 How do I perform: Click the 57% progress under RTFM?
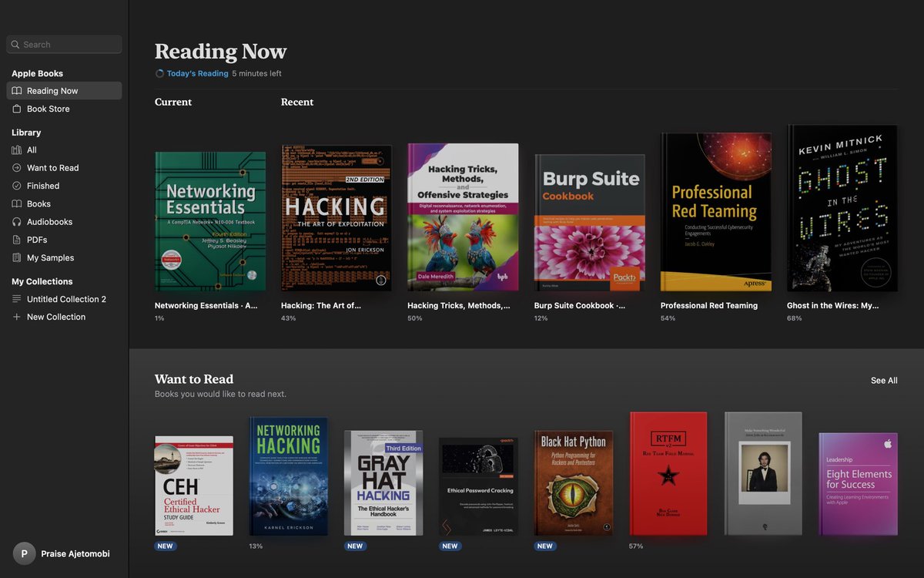click(x=636, y=546)
